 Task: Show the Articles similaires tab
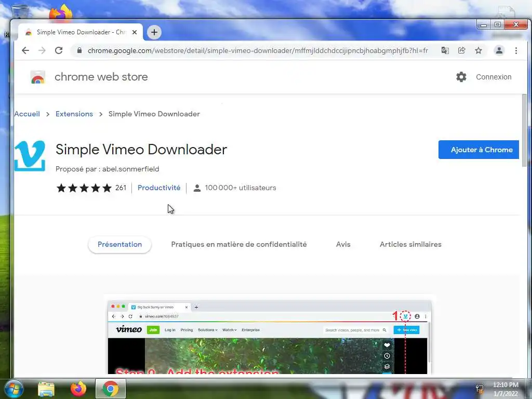(410, 244)
